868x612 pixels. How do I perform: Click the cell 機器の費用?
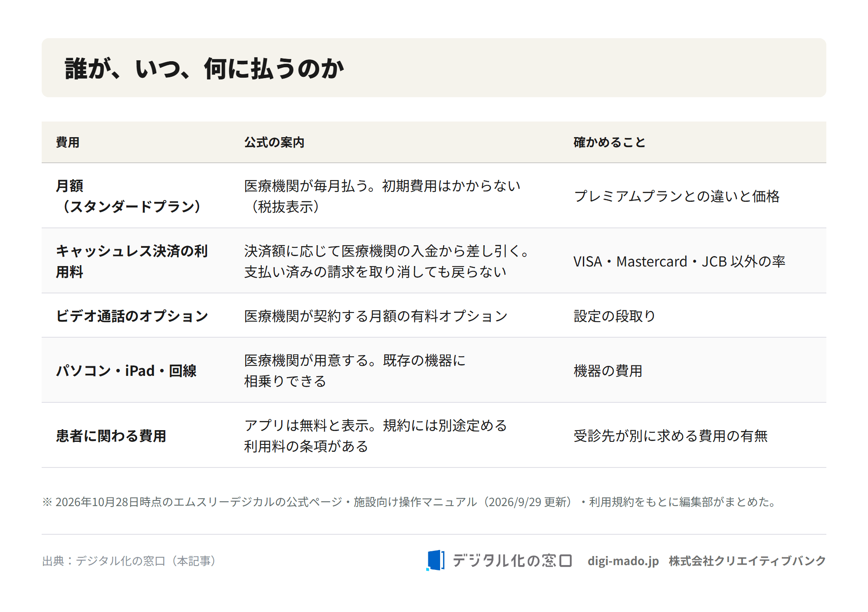click(608, 371)
